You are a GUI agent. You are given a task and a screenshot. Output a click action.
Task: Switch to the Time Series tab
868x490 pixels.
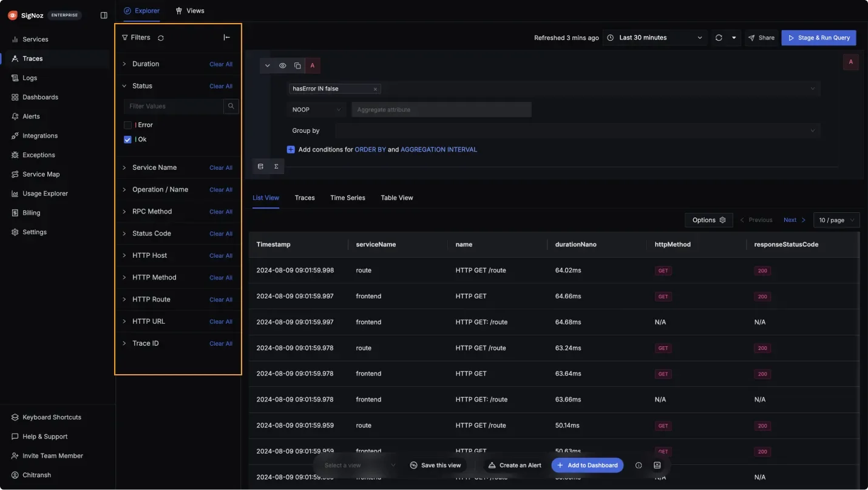coord(347,198)
